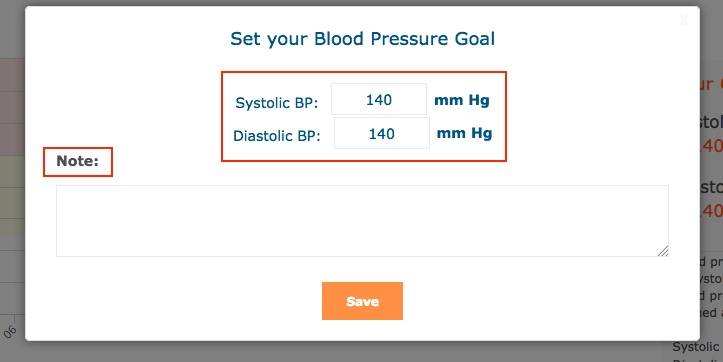Focus the Systolic BP input field
The width and height of the screenshot is (723, 362).
[x=379, y=99]
